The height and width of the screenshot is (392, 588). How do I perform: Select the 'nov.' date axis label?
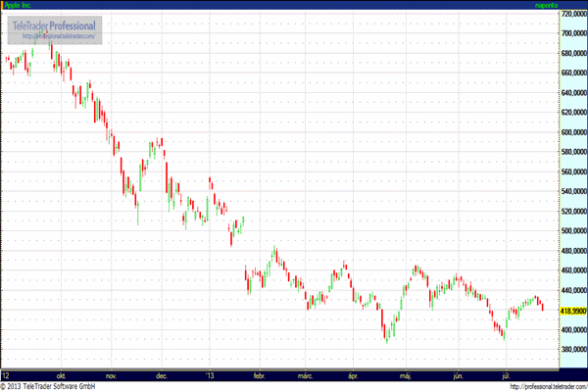tap(111, 374)
